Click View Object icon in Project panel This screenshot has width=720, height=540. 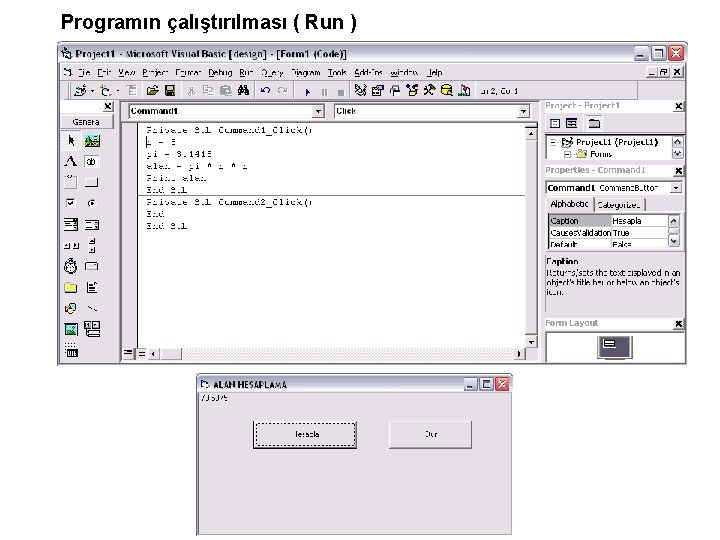572,123
